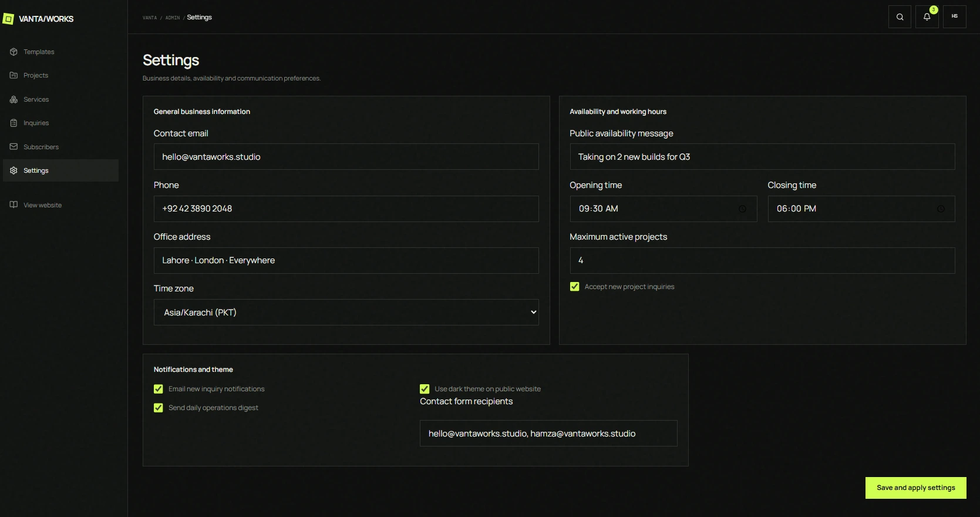The image size is (980, 517).
Task: Toggle Use dark theme on public website
Action: point(425,389)
